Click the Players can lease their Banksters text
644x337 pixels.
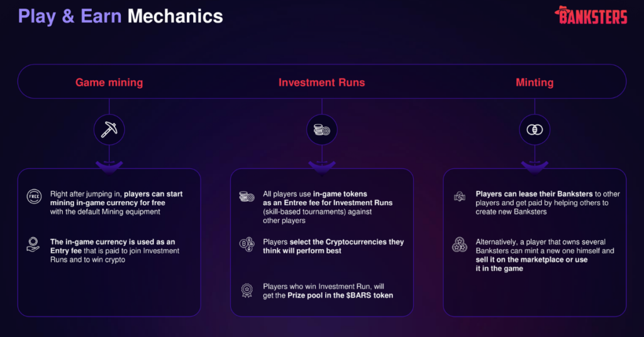(x=535, y=194)
